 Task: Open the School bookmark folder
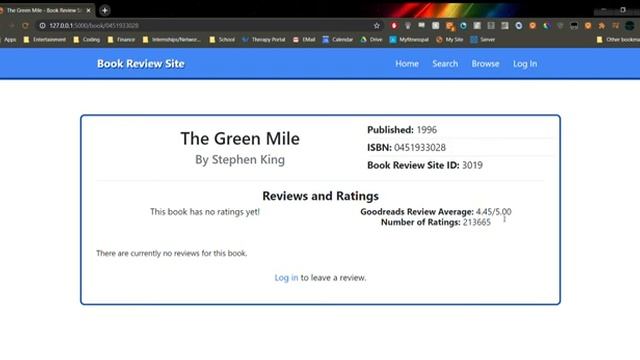pos(222,40)
